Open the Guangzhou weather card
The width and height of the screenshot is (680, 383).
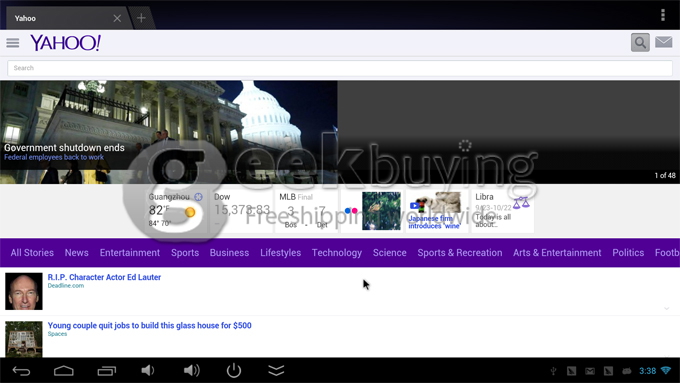pos(176,211)
